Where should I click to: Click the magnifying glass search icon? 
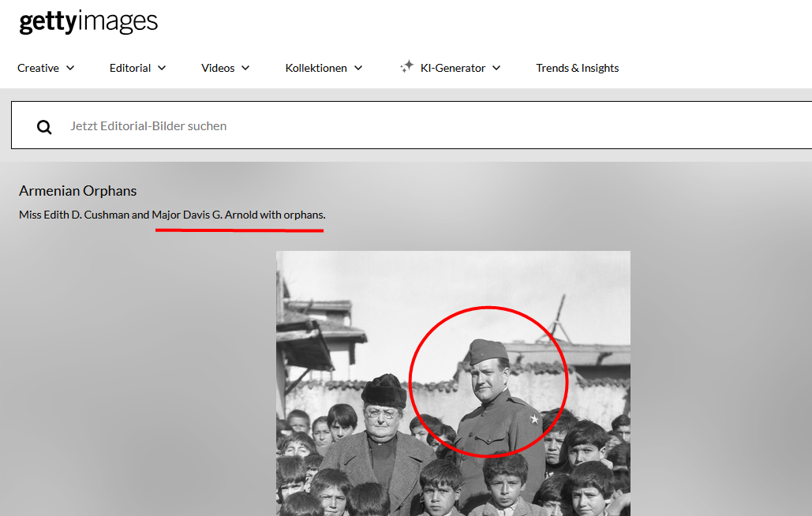coord(44,127)
